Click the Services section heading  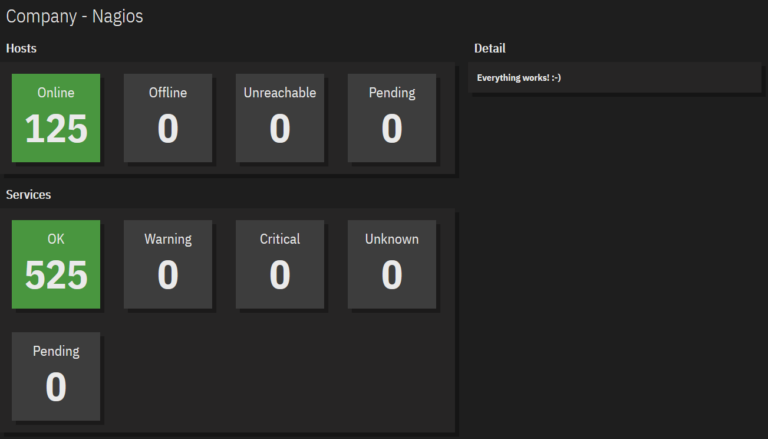28,195
